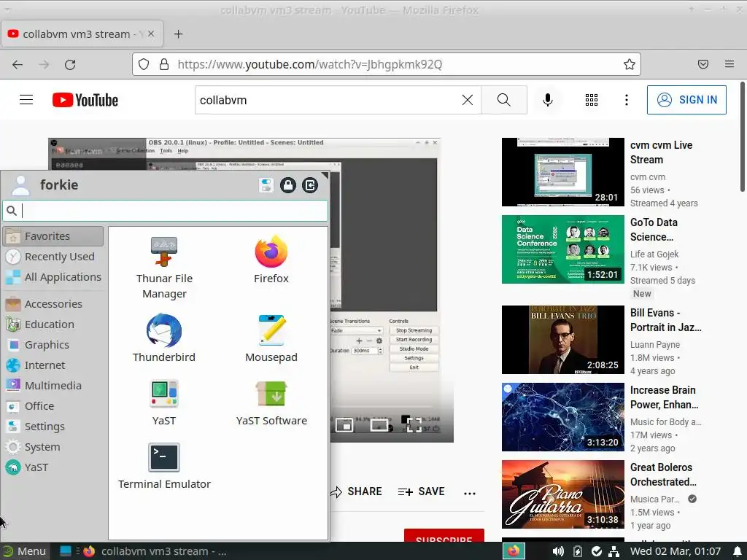Lock the screen from the menu
747x560 pixels.
(287, 184)
